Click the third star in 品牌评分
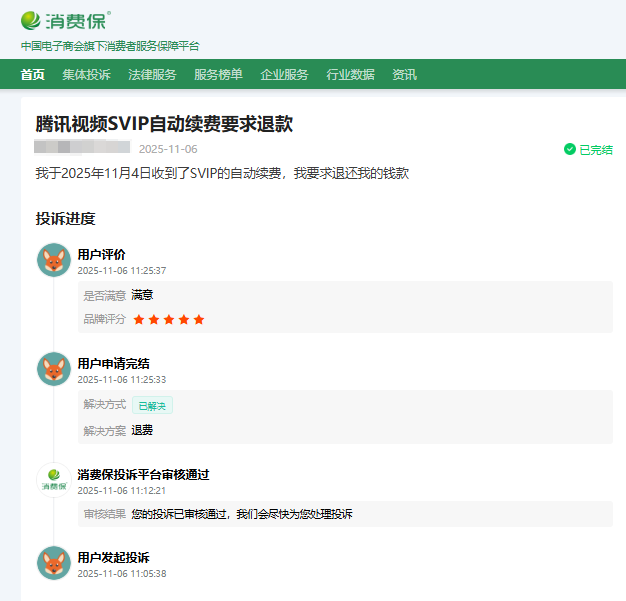Image resolution: width=626 pixels, height=601 pixels. pos(169,320)
